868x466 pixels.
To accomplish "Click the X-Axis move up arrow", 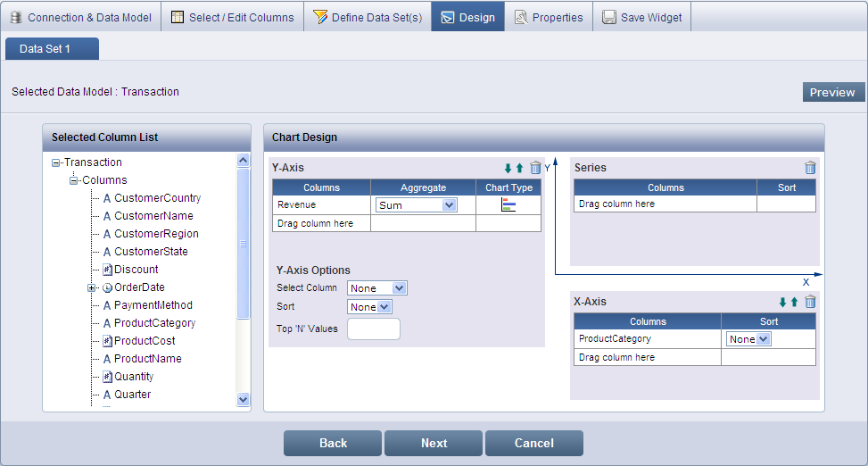I will click(x=794, y=303).
